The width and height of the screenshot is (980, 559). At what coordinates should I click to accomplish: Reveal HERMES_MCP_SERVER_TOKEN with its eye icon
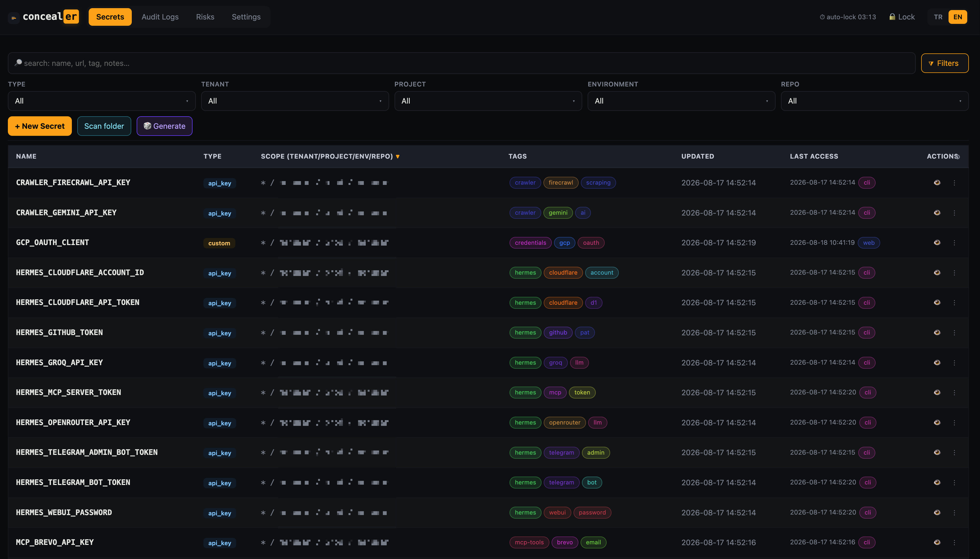(x=937, y=392)
